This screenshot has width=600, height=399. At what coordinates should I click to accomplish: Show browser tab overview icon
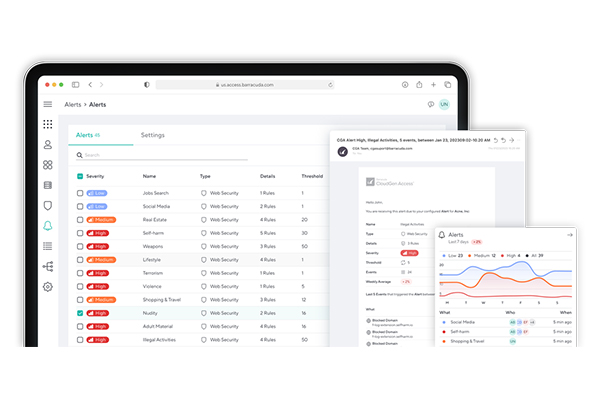click(448, 85)
